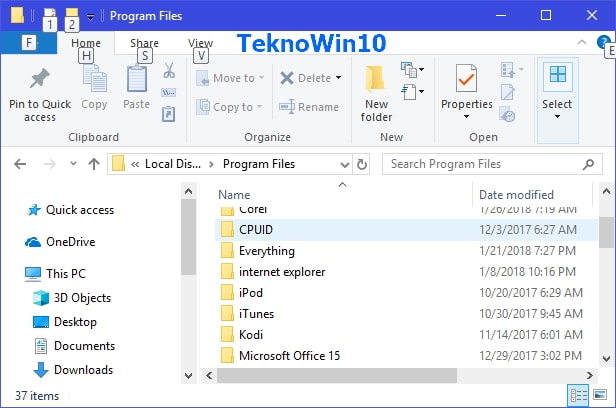Switch to the View tab

200,43
